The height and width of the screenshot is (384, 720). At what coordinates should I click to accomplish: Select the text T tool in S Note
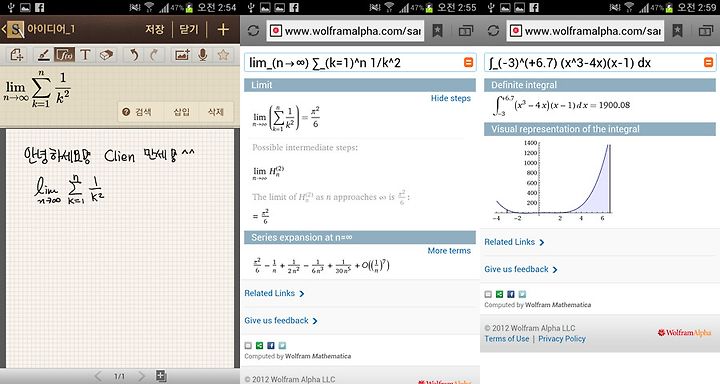(85, 55)
